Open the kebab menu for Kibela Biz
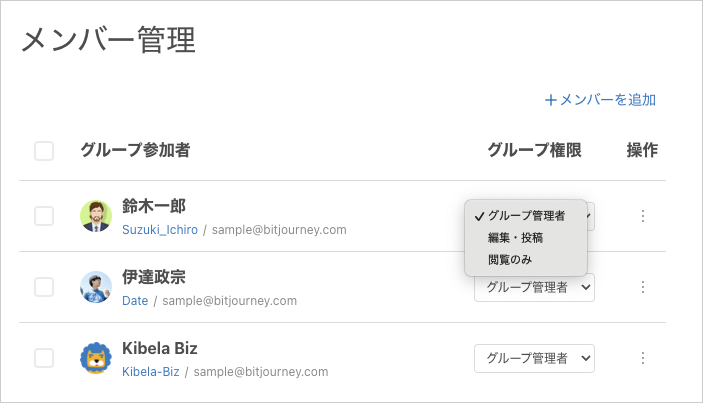This screenshot has height=403, width=703. click(643, 358)
